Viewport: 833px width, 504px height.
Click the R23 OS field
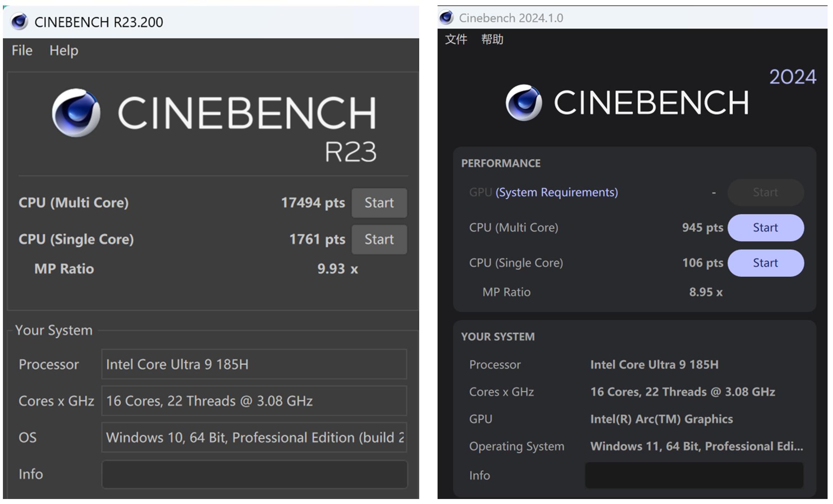click(254, 438)
